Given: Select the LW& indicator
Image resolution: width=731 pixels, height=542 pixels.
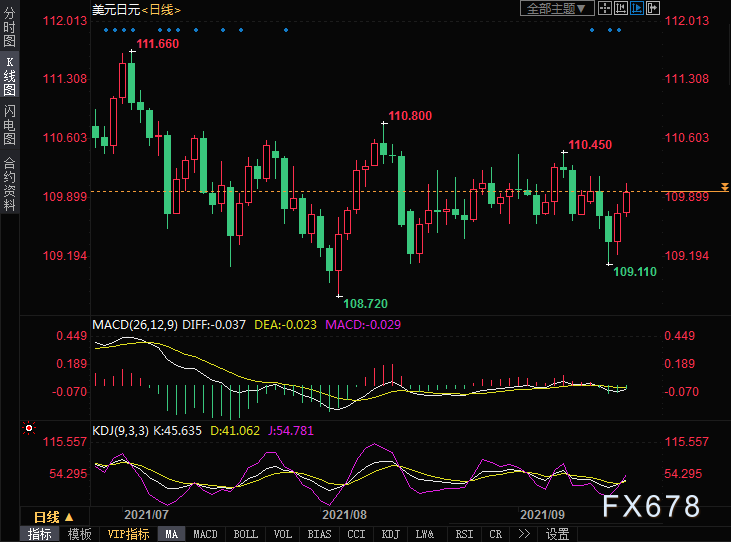Looking at the screenshot, I should click(425, 534).
